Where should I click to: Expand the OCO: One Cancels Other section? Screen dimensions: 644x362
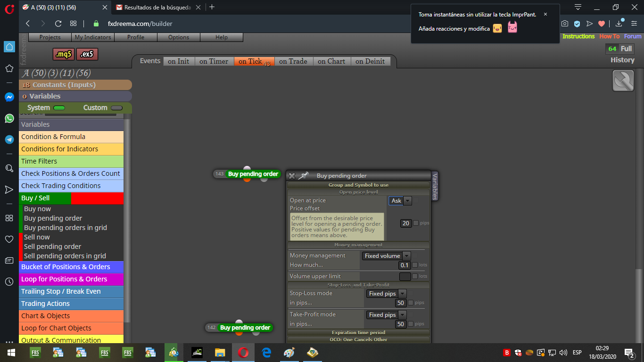pos(358,339)
